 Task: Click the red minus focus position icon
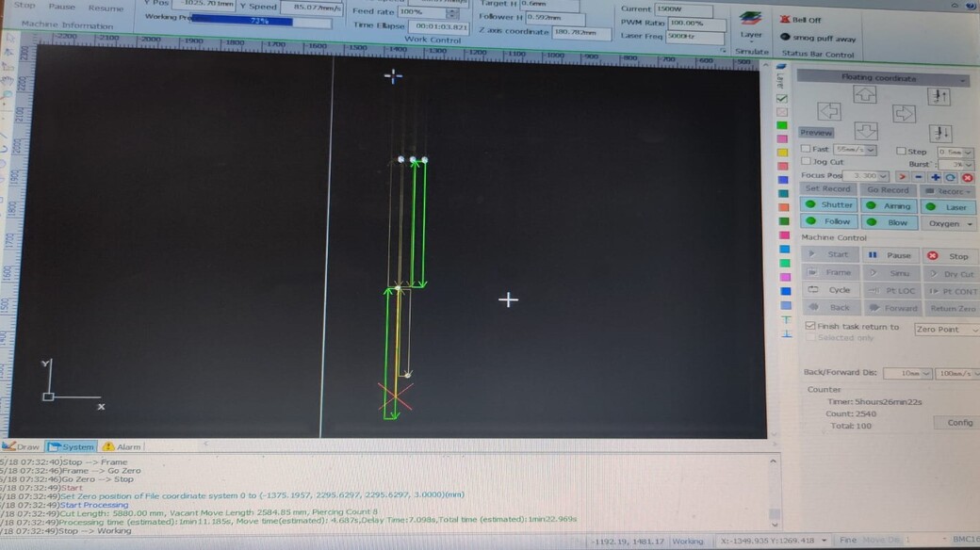(918, 176)
